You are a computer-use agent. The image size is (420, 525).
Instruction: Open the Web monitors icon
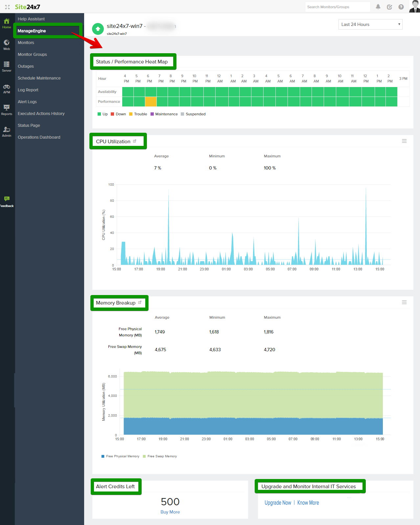7,45
